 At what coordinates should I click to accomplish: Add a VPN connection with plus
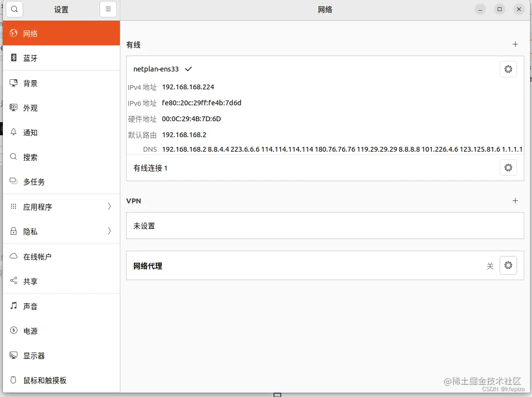(x=515, y=201)
